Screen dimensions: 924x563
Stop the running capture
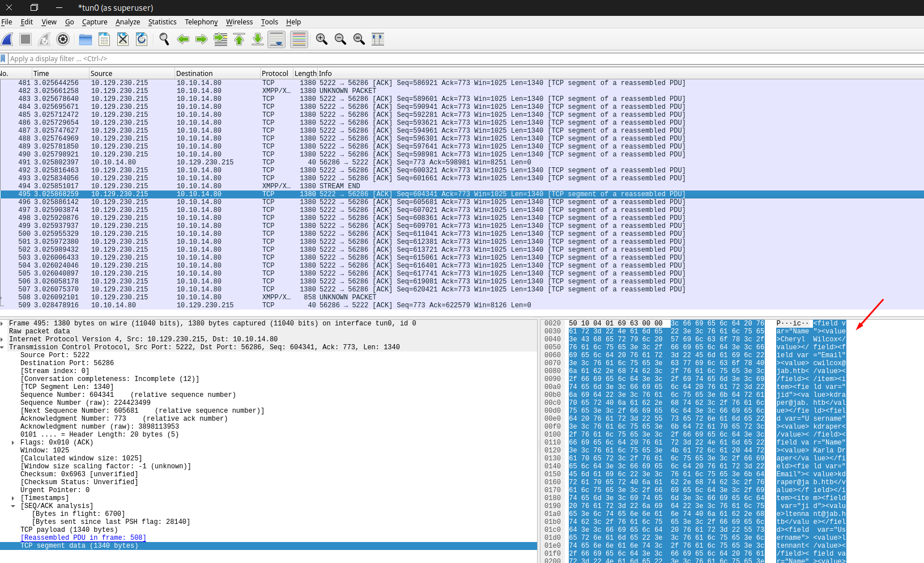coord(25,39)
